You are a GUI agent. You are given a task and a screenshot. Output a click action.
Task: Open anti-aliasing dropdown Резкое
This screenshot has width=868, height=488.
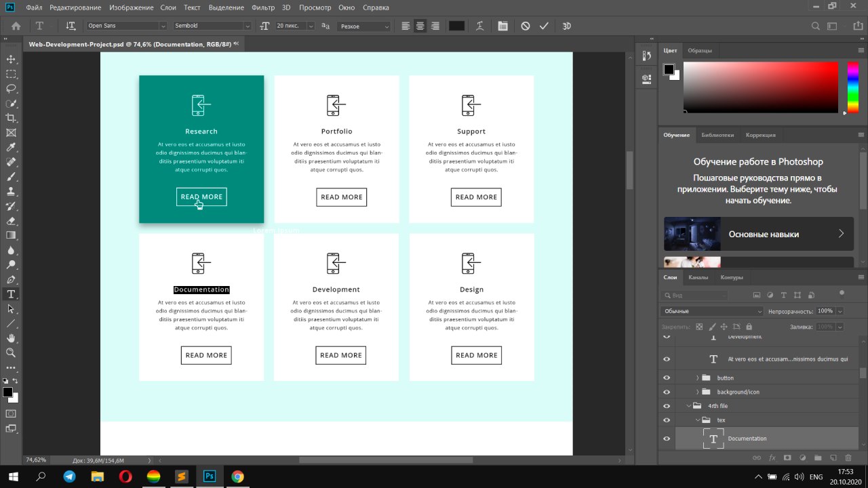pyautogui.click(x=365, y=26)
